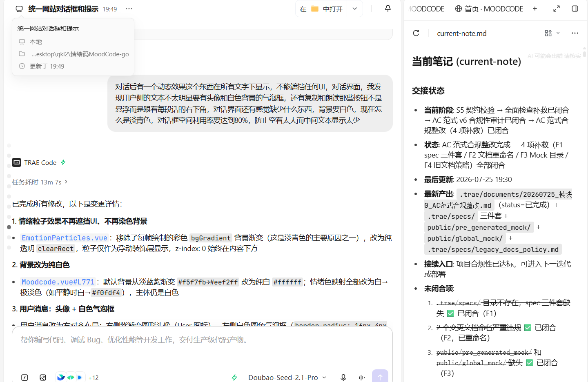The image size is (588, 382).
Task: Open the chat session icon beside the title
Action: pyautogui.click(x=19, y=9)
